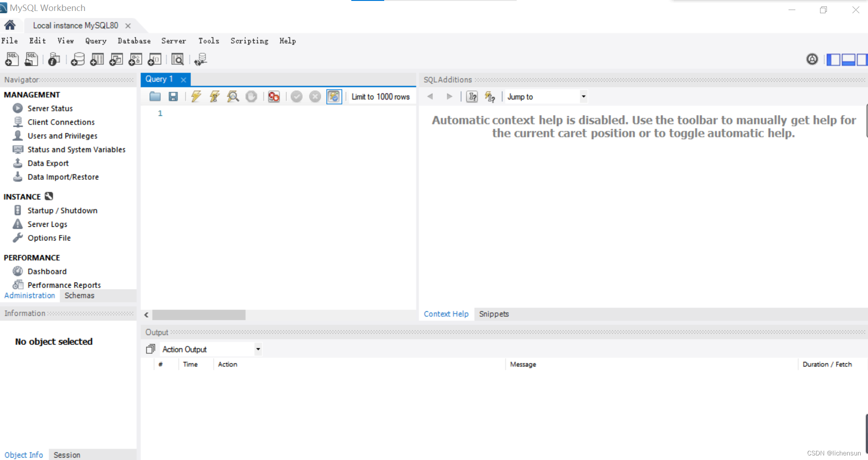Create a new SQL tab icon
The image size is (868, 460).
point(12,59)
